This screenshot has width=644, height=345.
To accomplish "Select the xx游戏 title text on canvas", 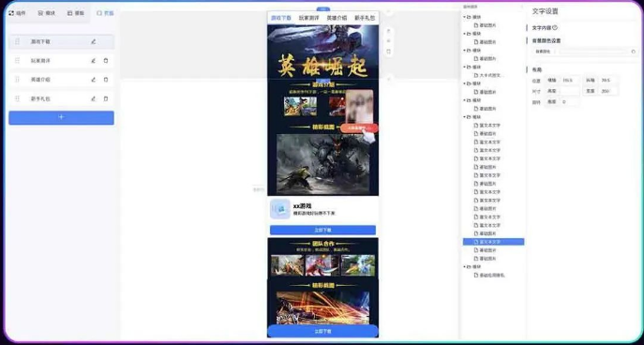I will (302, 205).
